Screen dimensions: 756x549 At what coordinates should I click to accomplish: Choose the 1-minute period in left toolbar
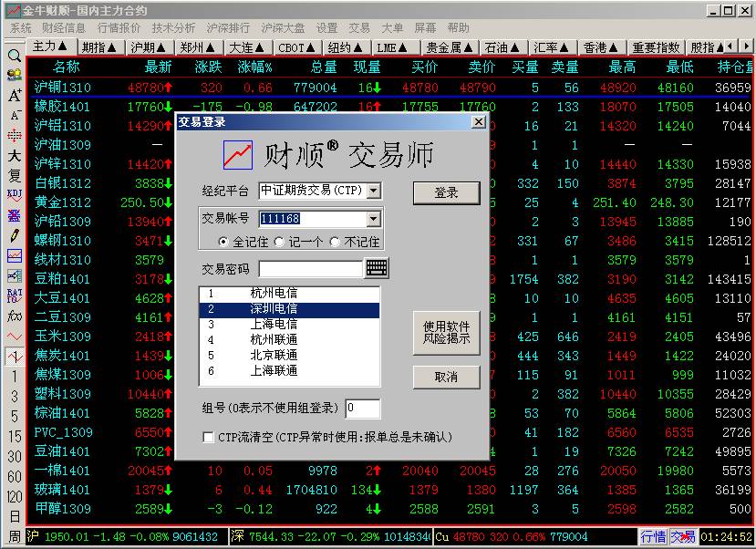click(x=15, y=377)
